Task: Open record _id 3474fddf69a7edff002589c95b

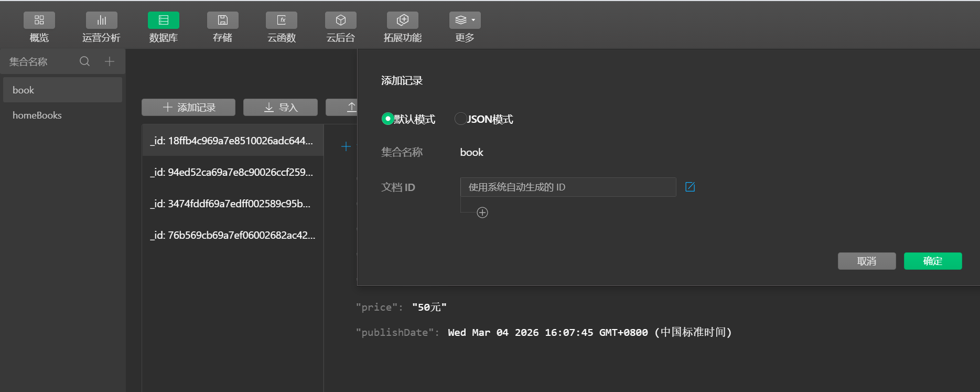Action: [x=233, y=204]
